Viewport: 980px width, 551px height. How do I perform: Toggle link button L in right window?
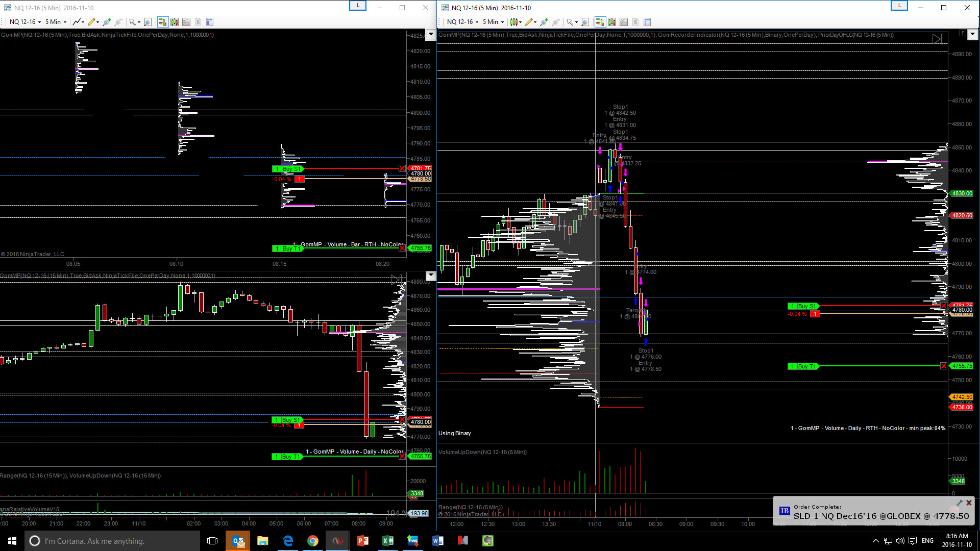pyautogui.click(x=899, y=6)
